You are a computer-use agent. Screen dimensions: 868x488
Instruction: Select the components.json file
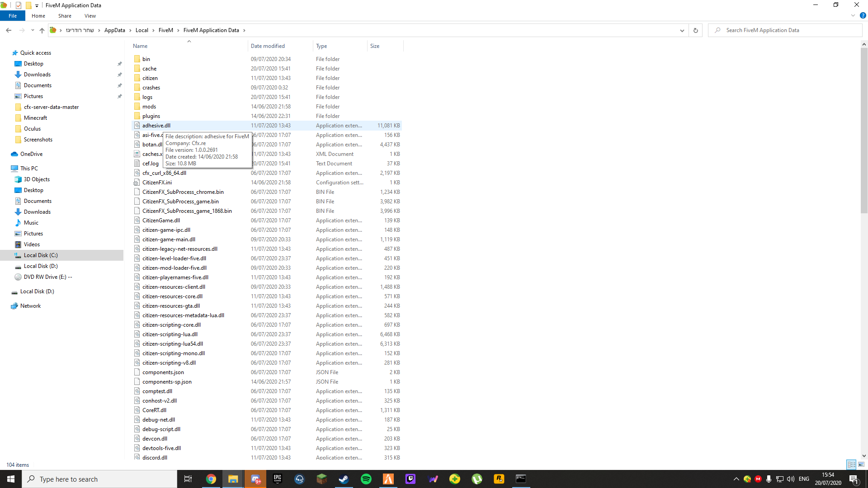pyautogui.click(x=163, y=372)
